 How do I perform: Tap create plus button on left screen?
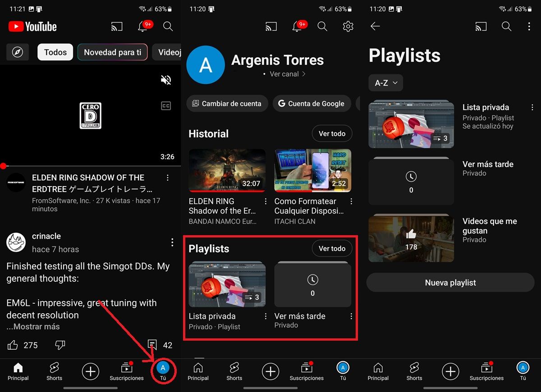(91, 371)
